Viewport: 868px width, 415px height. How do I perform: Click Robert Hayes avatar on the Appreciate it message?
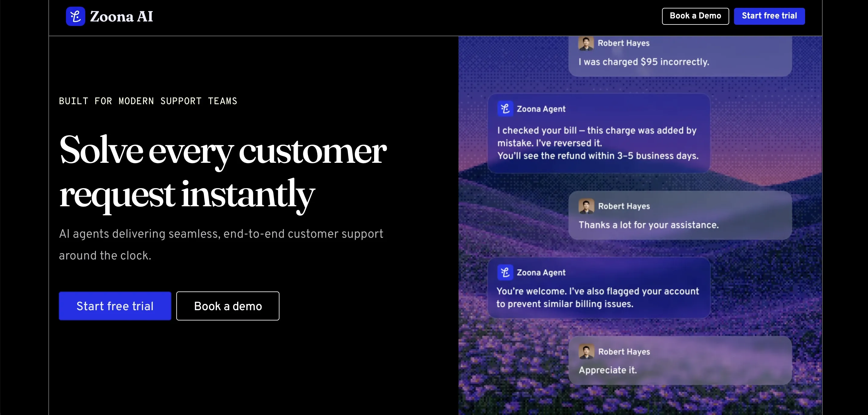coord(586,351)
